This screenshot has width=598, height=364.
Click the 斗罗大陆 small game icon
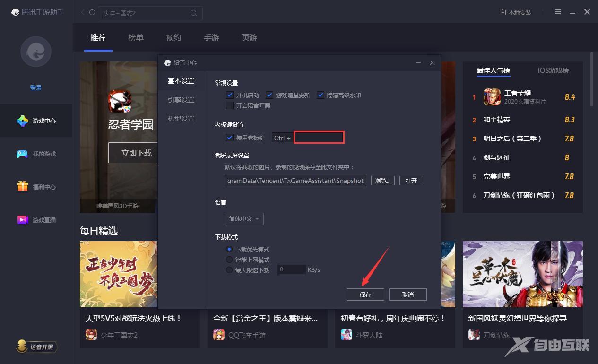click(347, 335)
